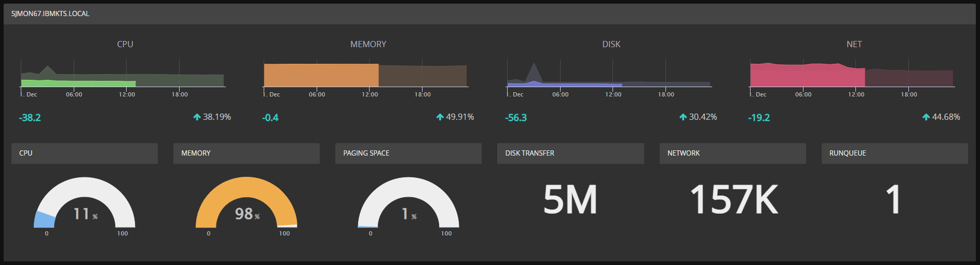
Task: Open the DISK TRANSFER panel header
Action: point(570,154)
